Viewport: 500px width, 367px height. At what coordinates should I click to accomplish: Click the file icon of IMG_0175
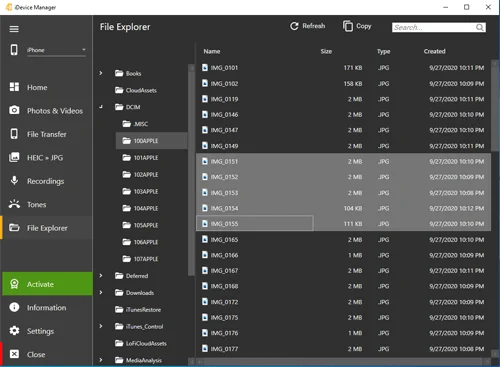pyautogui.click(x=205, y=317)
